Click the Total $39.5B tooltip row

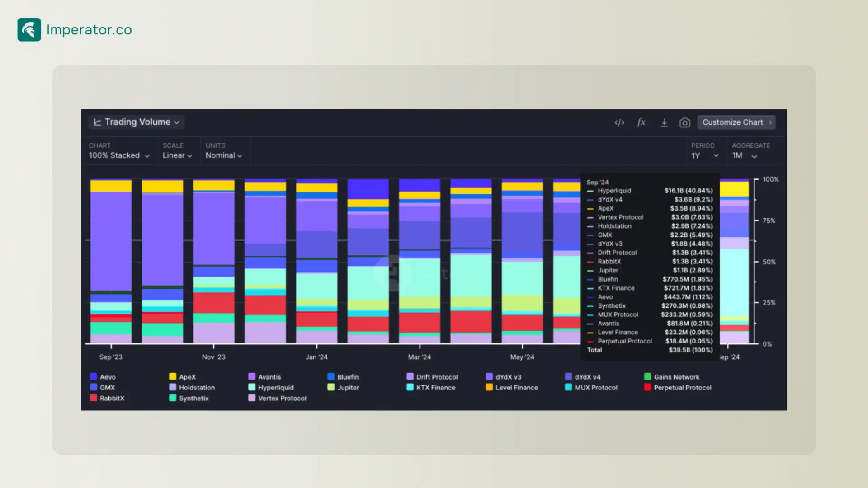(650, 350)
